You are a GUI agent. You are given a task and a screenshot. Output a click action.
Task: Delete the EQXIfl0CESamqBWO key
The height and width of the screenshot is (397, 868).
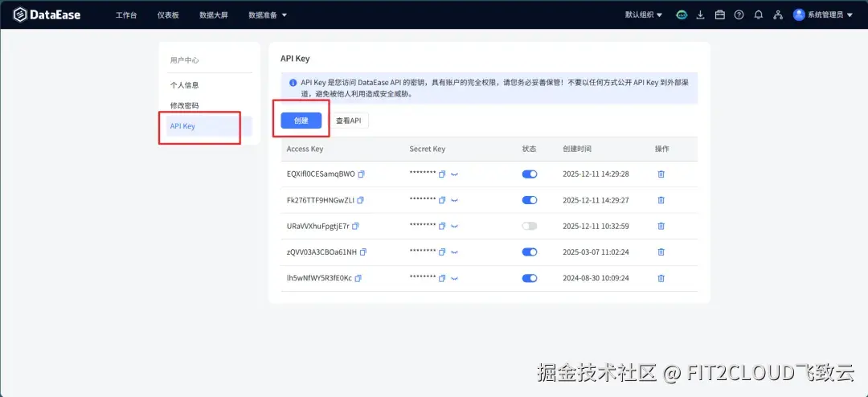661,174
